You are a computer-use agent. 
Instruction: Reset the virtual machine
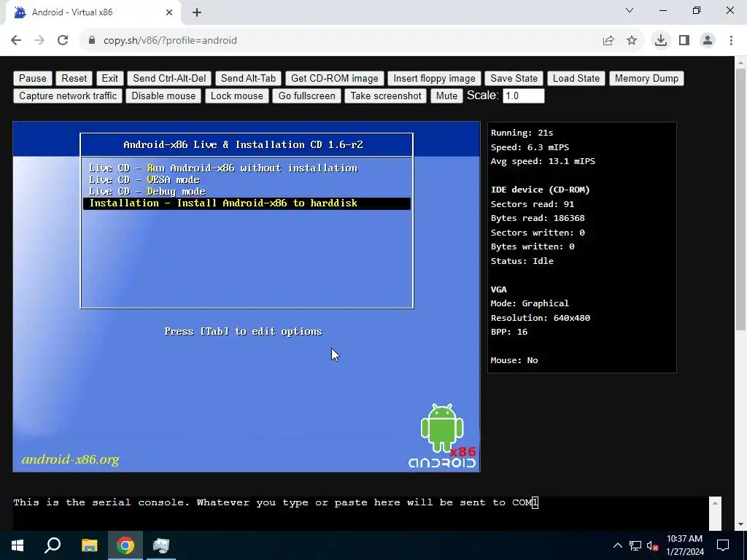74,78
